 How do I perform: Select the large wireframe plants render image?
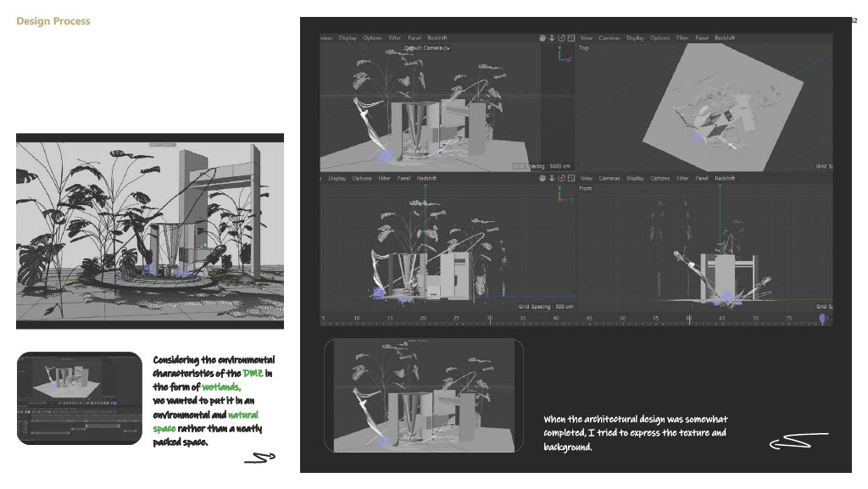pyautogui.click(x=150, y=231)
